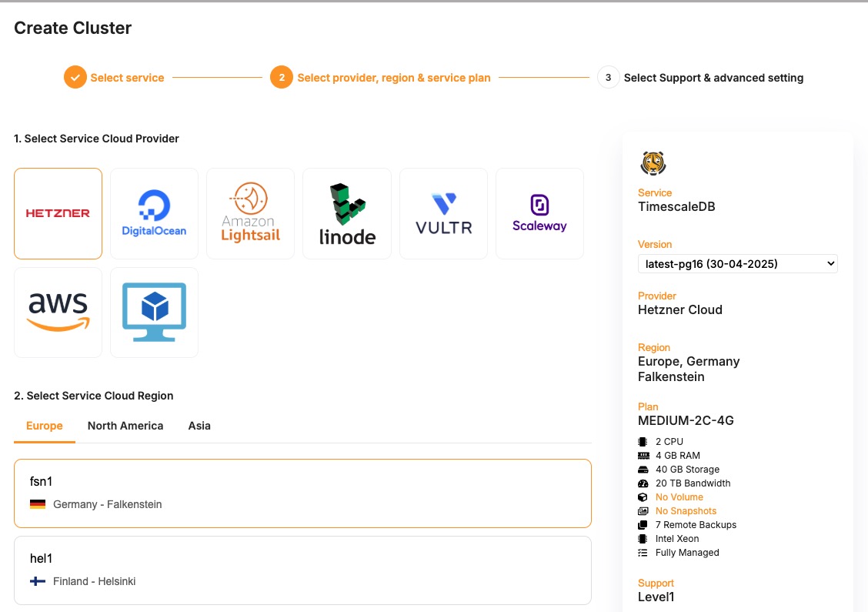
Task: Select fsn1 Germany - Falkenstein region
Action: point(302,493)
